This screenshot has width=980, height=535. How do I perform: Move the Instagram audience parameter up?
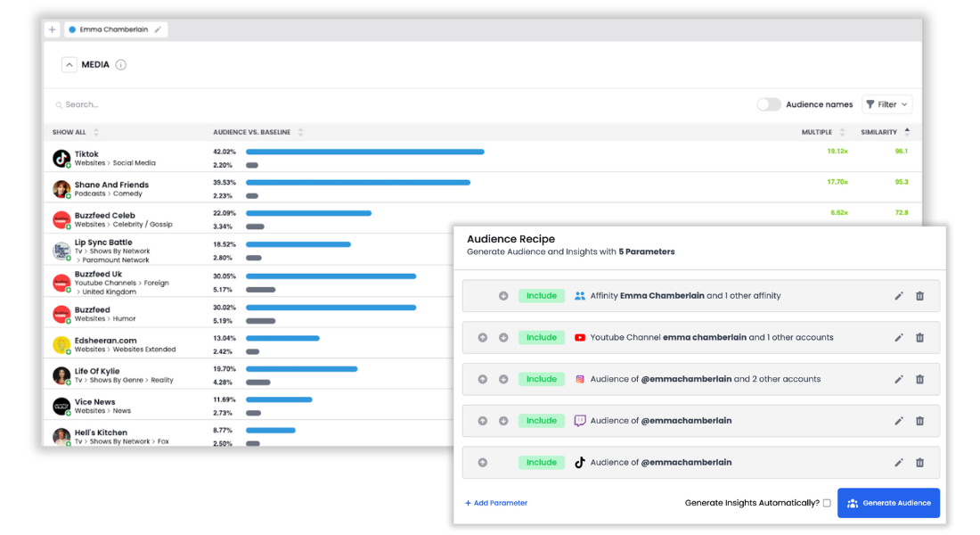click(483, 379)
